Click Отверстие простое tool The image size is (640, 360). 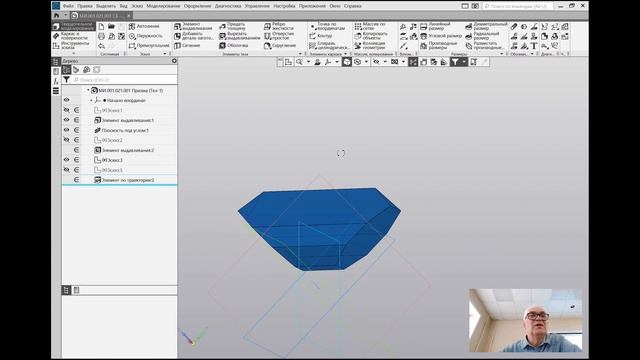click(x=279, y=36)
